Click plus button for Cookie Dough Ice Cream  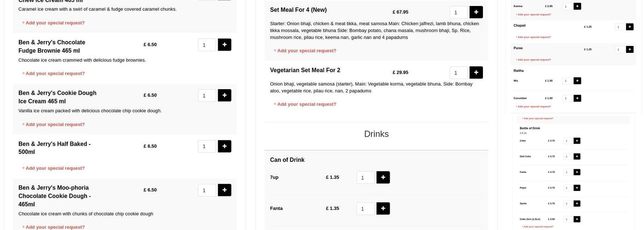(x=224, y=95)
